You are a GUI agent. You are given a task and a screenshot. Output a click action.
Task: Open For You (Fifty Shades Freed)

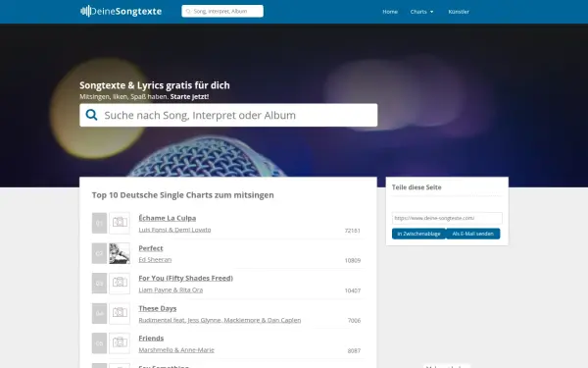tap(185, 278)
